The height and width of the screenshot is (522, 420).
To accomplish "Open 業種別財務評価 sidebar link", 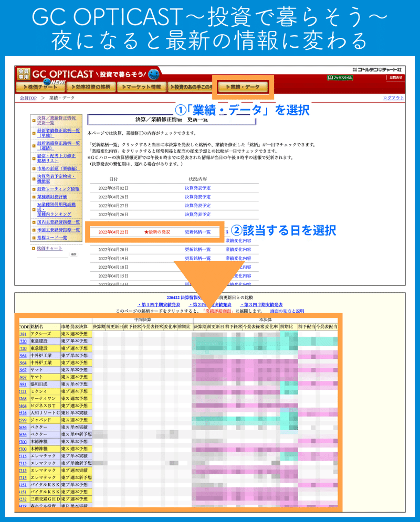I will 52,197.
